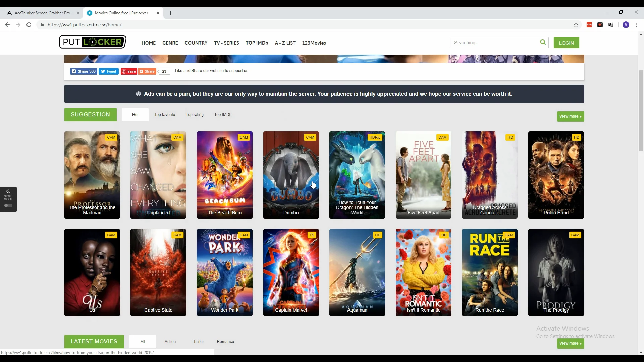Screen dimensions: 644x362
Task: Click the bookmark/star icon in address bar
Action: [x=576, y=25]
